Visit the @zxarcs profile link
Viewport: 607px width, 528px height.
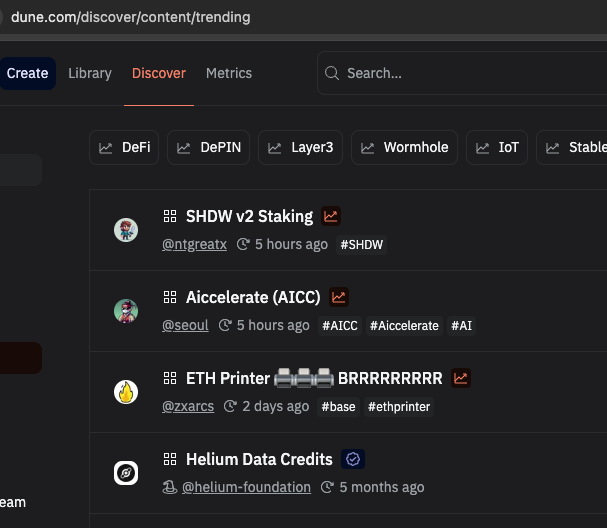pos(188,406)
